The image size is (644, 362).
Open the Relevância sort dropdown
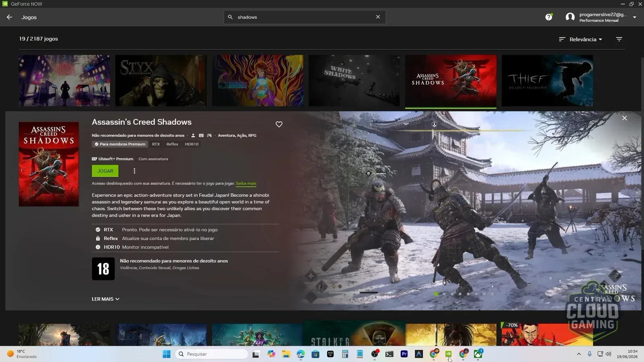point(581,39)
